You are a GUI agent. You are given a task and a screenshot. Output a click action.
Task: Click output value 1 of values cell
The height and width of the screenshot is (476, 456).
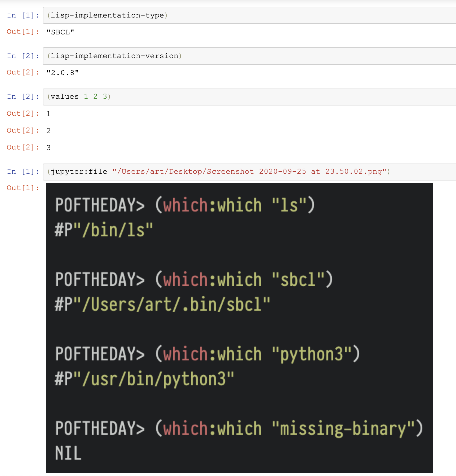(x=48, y=114)
